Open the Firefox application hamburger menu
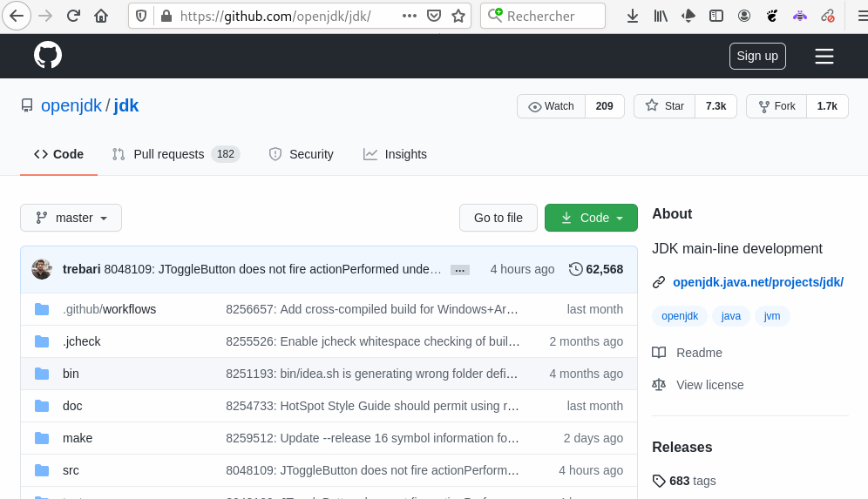868x499 pixels. [x=862, y=16]
